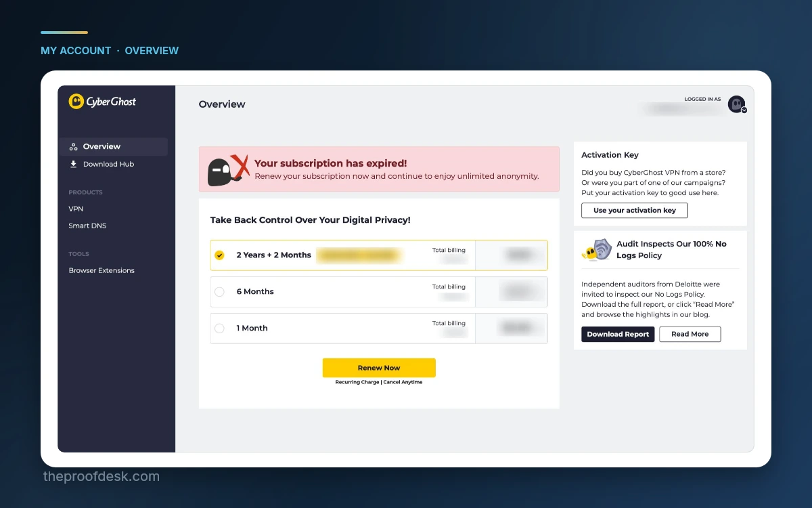Open Smart DNS in sidebar
Viewport: 812px width, 508px height.
(x=87, y=226)
